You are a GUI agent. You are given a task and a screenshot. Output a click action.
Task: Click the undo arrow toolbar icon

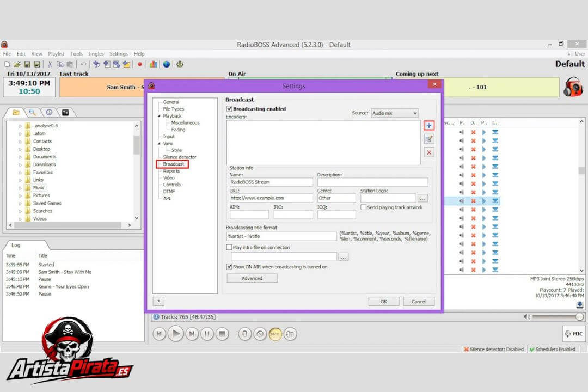[83, 64]
